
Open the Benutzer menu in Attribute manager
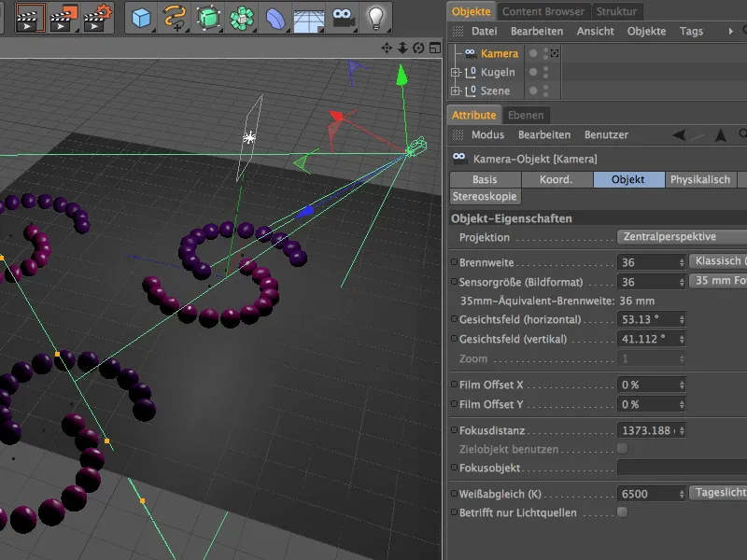[x=606, y=134]
